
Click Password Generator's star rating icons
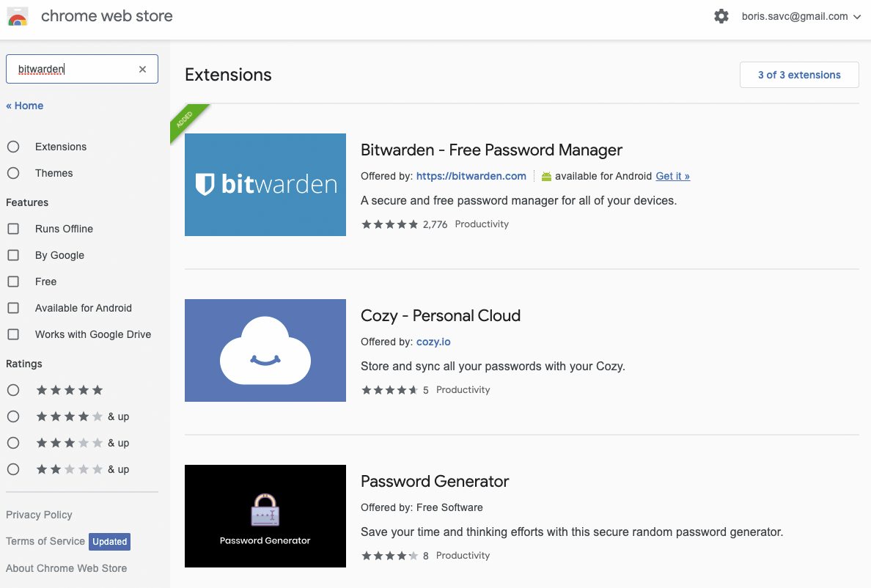389,555
